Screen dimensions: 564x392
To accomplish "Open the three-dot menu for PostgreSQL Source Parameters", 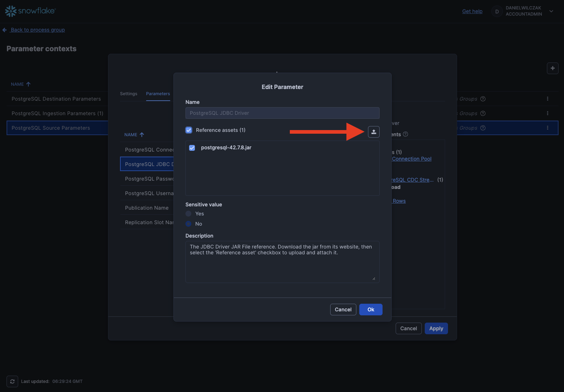I will (x=547, y=128).
